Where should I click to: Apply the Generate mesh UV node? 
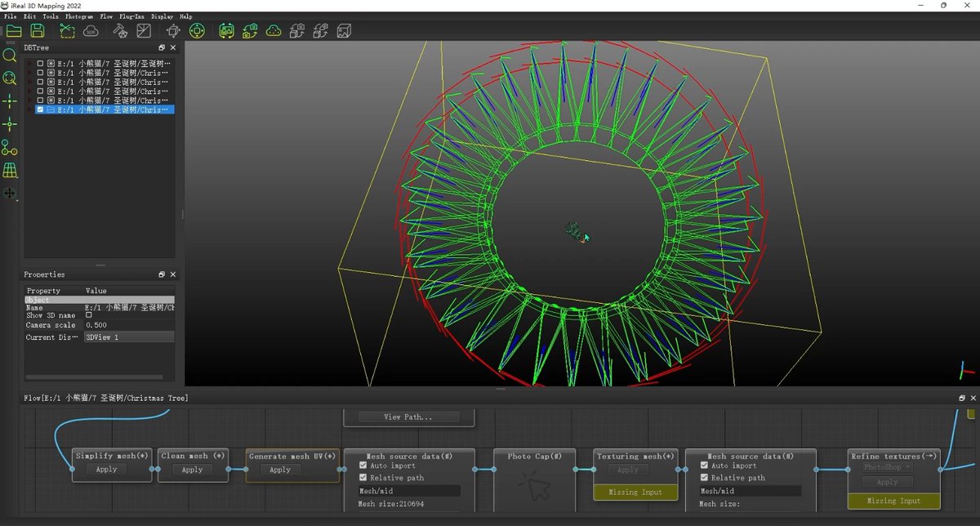tap(280, 470)
